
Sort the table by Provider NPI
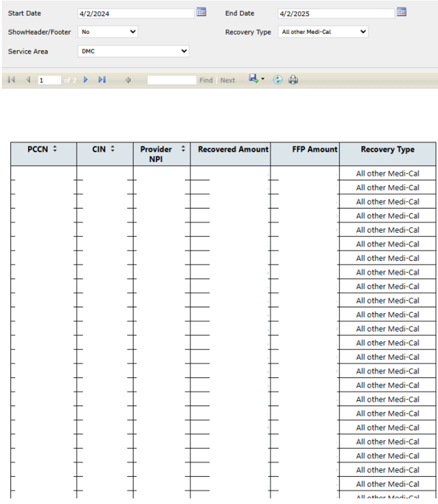183,149
